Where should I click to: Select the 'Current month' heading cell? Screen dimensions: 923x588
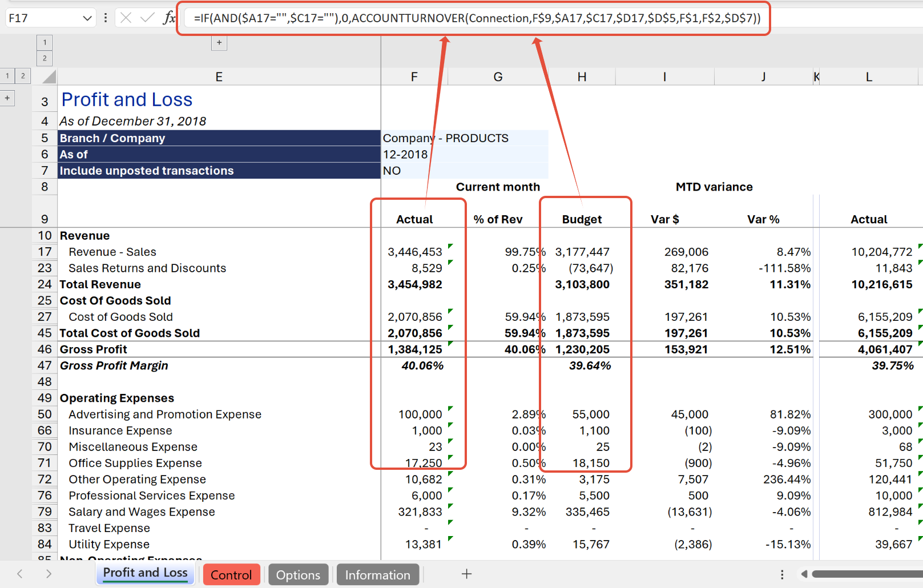pos(498,187)
